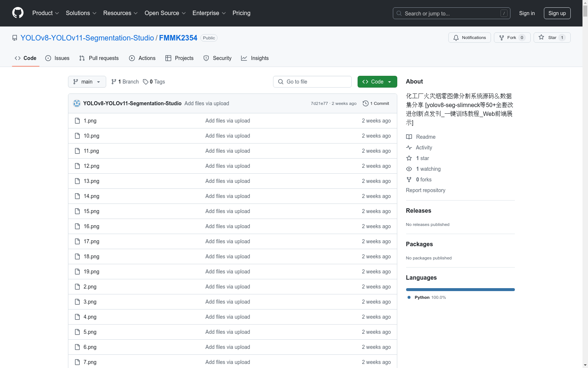
Task: Click the star icon beside 1 star
Action: click(409, 158)
